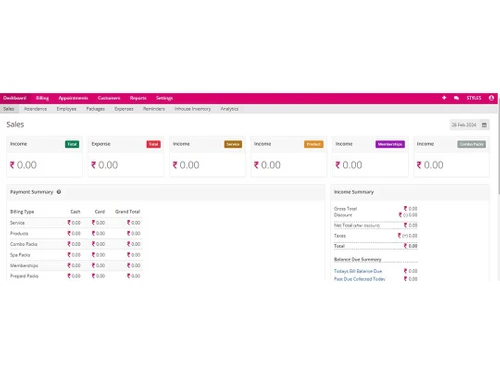The height and width of the screenshot is (375, 500).
Task: Click the Grand Total column header
Action: click(x=128, y=212)
